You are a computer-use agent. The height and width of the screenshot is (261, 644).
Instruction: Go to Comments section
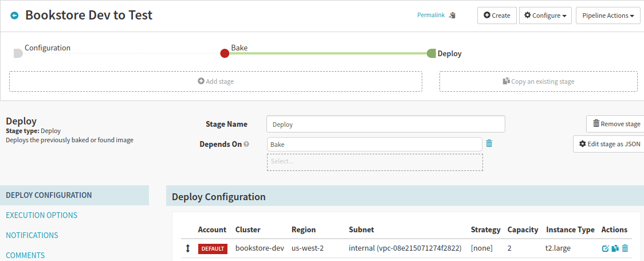point(25,255)
